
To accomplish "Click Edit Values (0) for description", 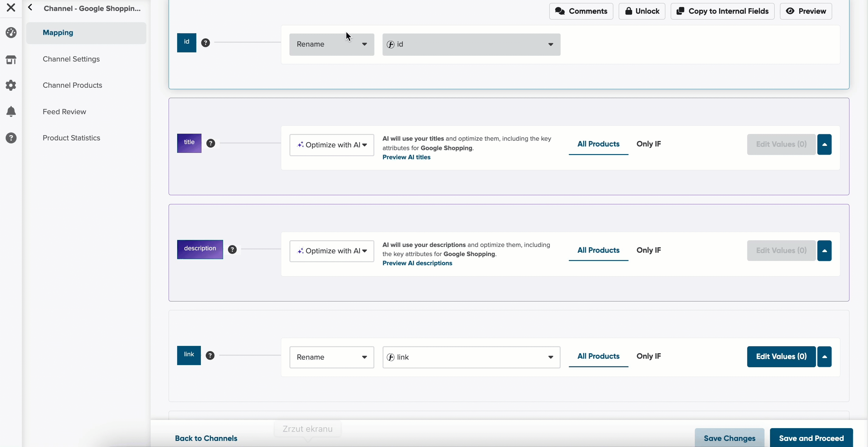I will pos(781,251).
